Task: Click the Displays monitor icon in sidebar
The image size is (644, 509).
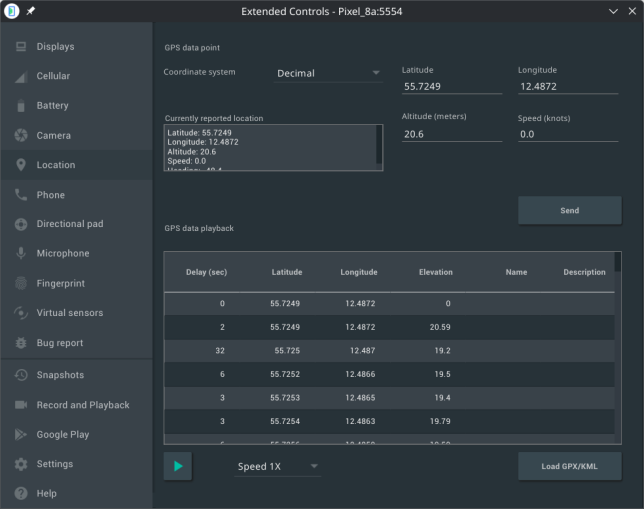Action: (x=21, y=46)
